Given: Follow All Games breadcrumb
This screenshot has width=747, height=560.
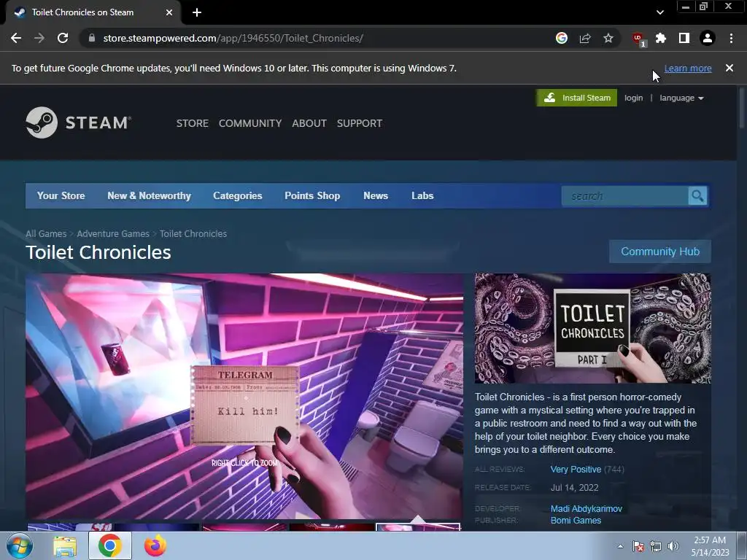Looking at the screenshot, I should click(46, 234).
